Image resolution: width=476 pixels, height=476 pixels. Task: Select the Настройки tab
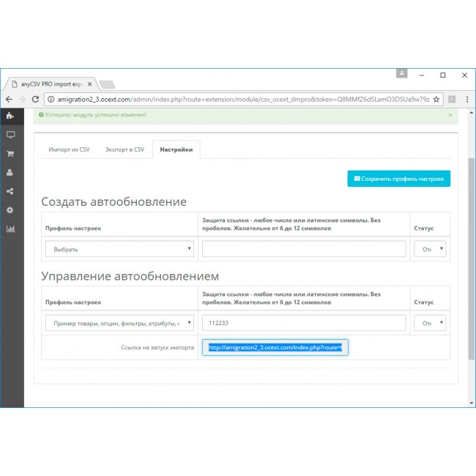(x=176, y=149)
